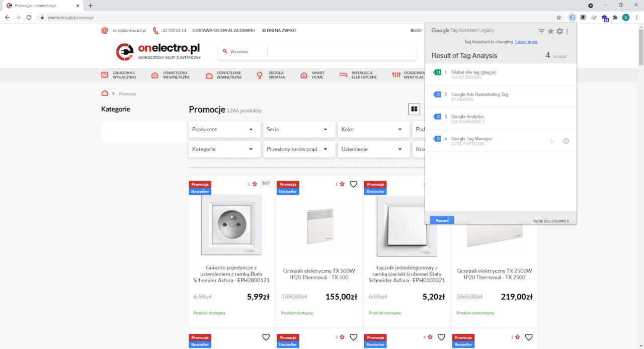
Task: Open the Smart Home menu category
Action: pyautogui.click(x=312, y=75)
